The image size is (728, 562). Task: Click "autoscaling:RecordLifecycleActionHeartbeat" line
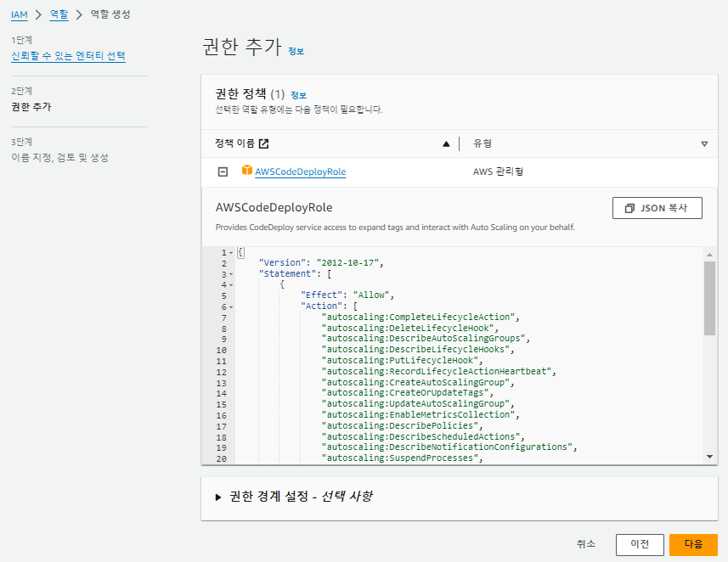438,371
